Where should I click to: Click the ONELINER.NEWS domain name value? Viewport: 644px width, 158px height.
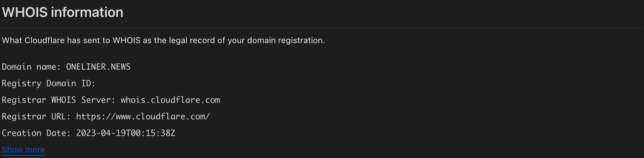point(98,67)
